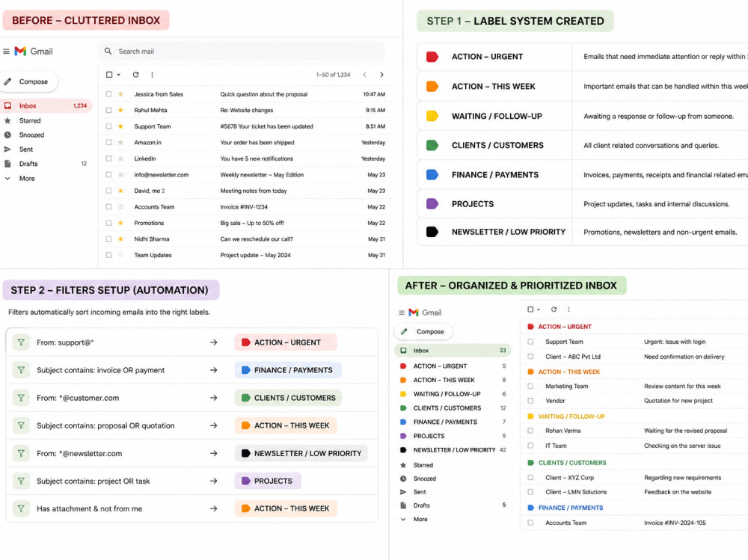Image resolution: width=748 pixels, height=560 pixels.
Task: Click the purple PROJECTS label swatch in Step 1
Action: tap(432, 203)
